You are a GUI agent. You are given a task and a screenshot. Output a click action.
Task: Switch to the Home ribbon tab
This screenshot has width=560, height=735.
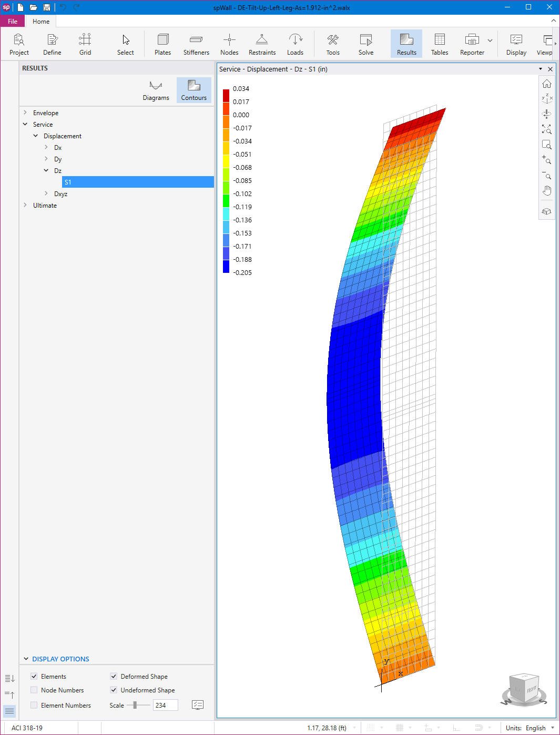click(41, 22)
